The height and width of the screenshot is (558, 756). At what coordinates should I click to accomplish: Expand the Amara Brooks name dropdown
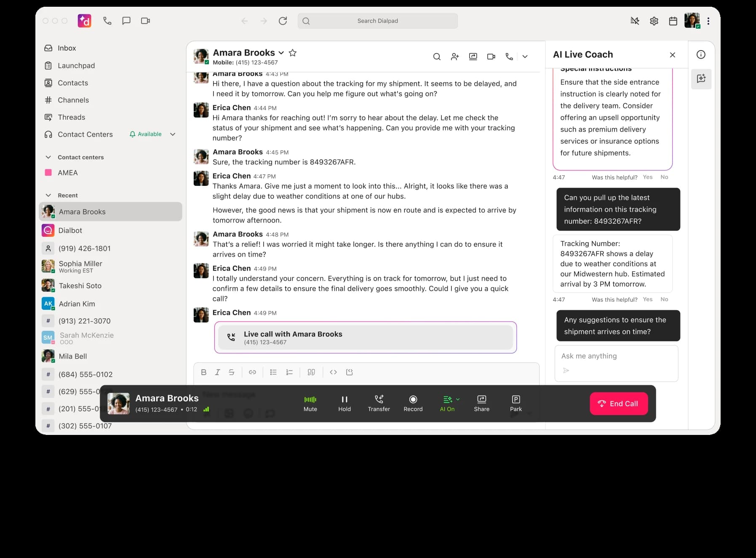point(281,53)
